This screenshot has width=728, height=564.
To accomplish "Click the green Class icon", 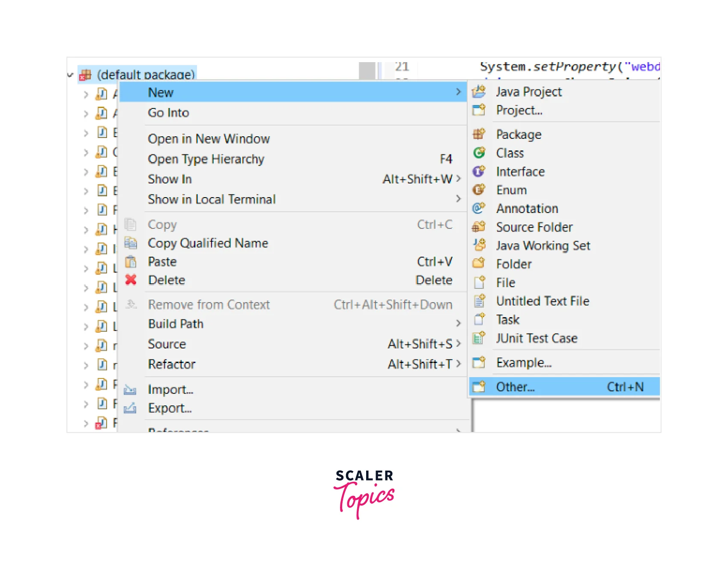I will point(479,153).
